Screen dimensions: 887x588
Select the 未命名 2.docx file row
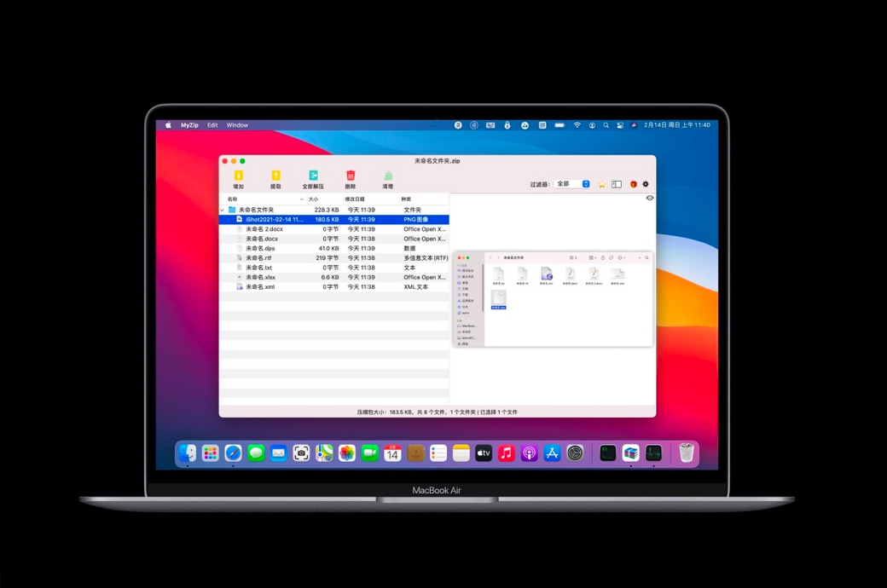pos(333,229)
